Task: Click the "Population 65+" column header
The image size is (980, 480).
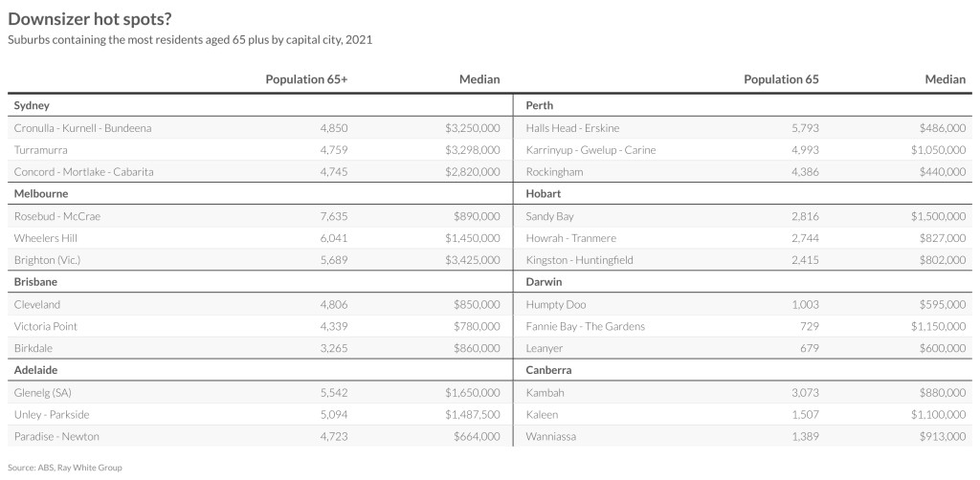Action: pyautogui.click(x=306, y=79)
